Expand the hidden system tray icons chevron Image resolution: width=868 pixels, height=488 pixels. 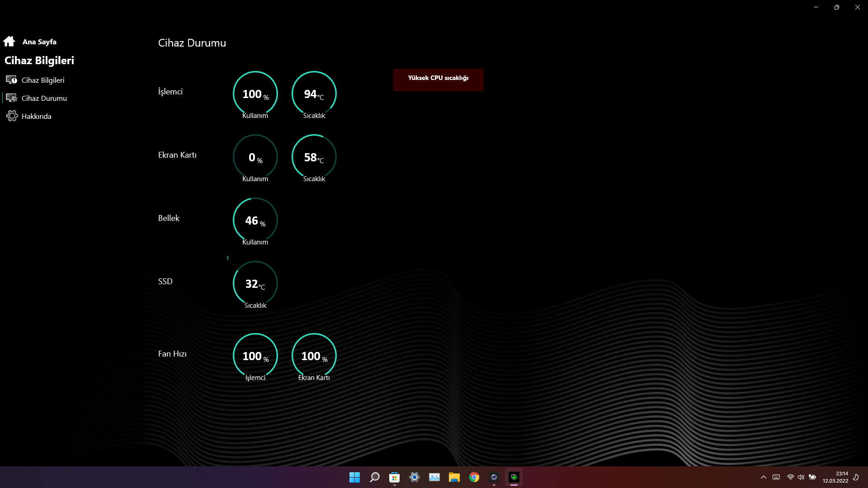click(x=764, y=477)
